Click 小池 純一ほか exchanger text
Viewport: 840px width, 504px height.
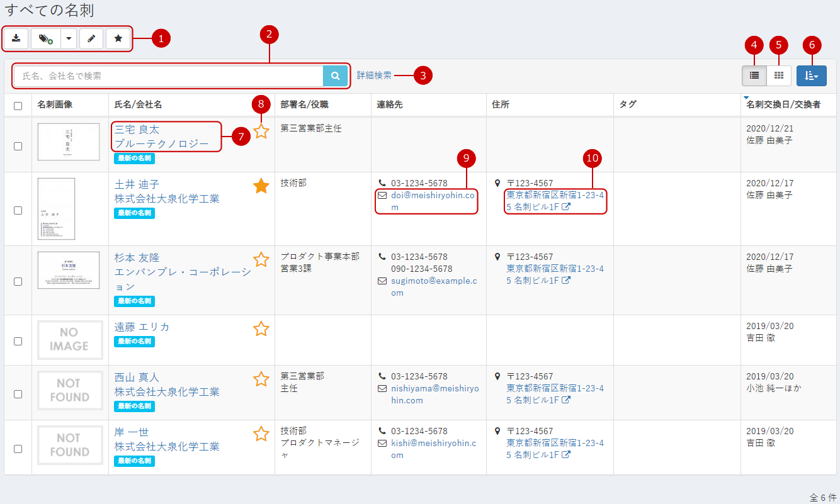[774, 388]
